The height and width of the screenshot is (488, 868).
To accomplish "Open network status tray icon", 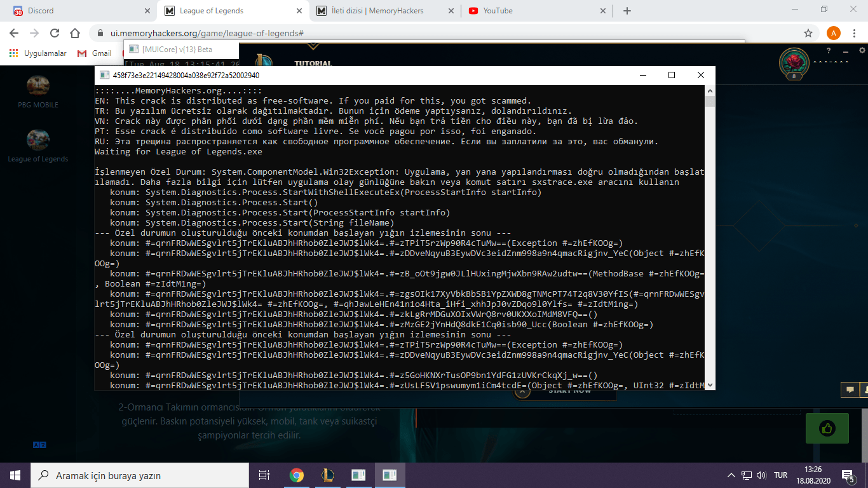I will 747,475.
